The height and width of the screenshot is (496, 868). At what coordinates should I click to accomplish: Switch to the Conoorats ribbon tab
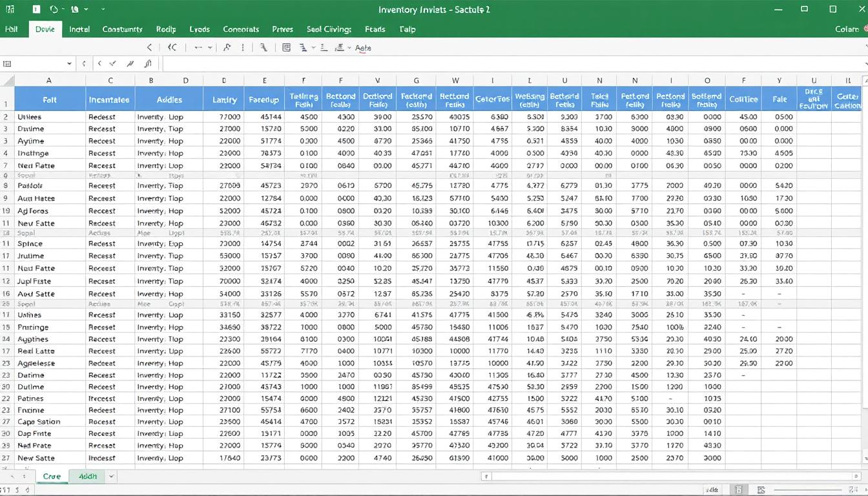(x=241, y=29)
